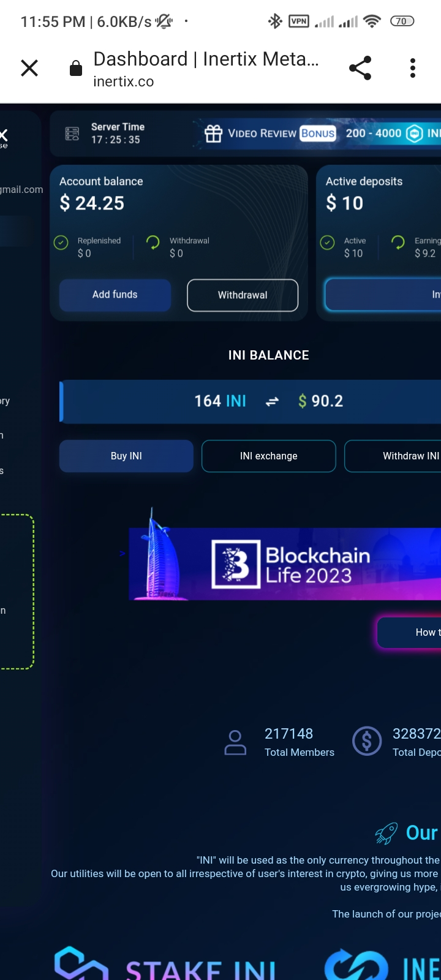Image resolution: width=441 pixels, height=980 pixels.
Task: Tap the share icon in browser bar
Action: tap(360, 68)
